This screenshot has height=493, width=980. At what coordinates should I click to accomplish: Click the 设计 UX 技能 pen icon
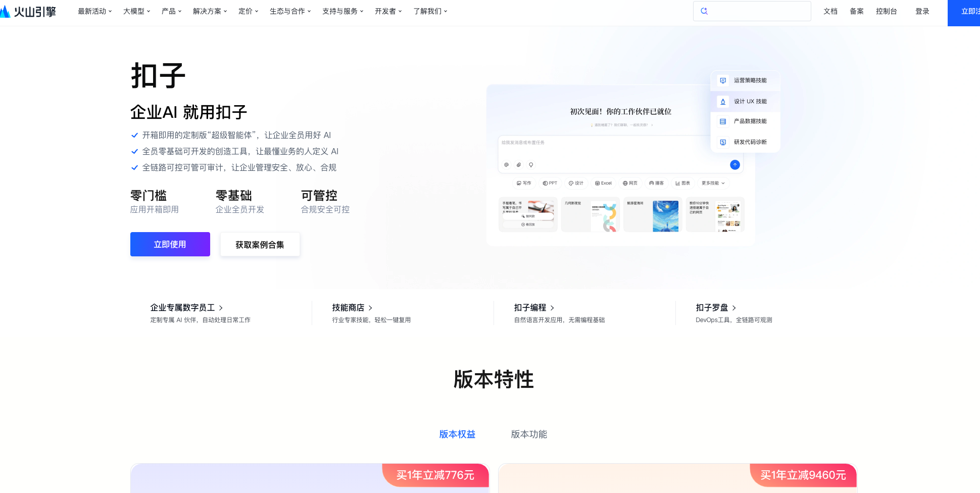pos(723,102)
